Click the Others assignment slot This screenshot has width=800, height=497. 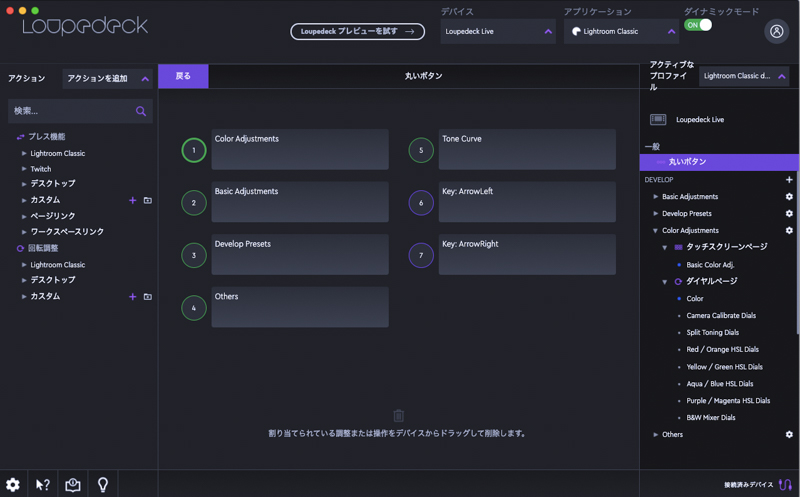[x=300, y=307]
